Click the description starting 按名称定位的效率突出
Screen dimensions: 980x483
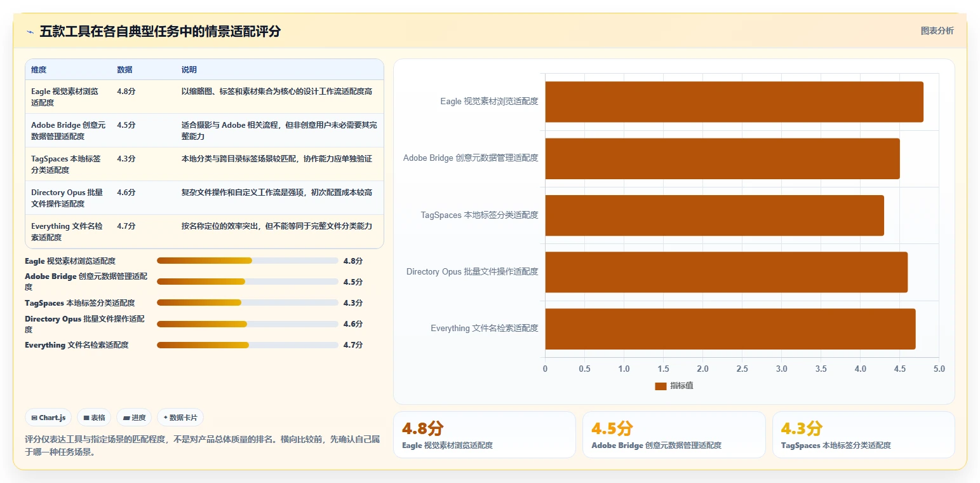pyautogui.click(x=277, y=226)
